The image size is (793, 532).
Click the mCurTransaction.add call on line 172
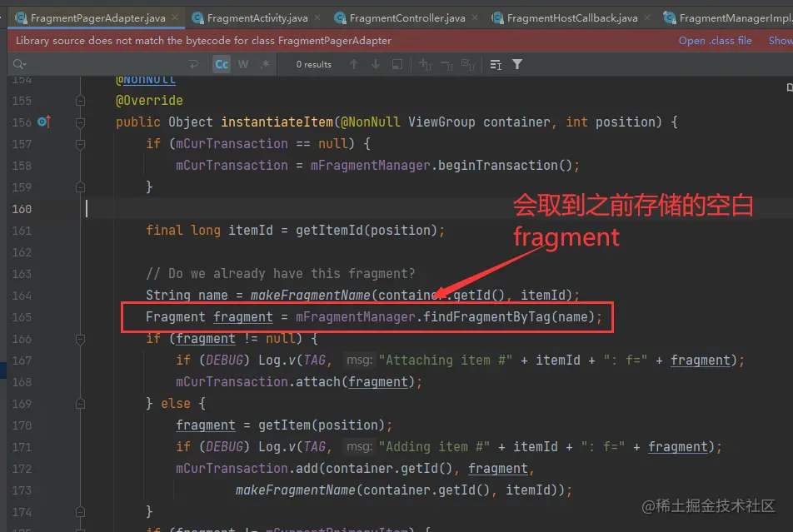click(x=247, y=469)
